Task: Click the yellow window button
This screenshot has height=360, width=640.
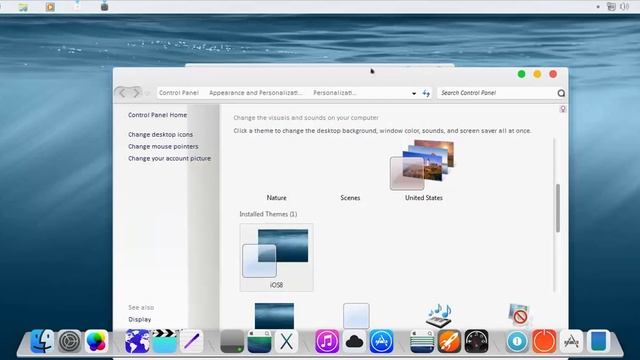Action: (x=537, y=74)
